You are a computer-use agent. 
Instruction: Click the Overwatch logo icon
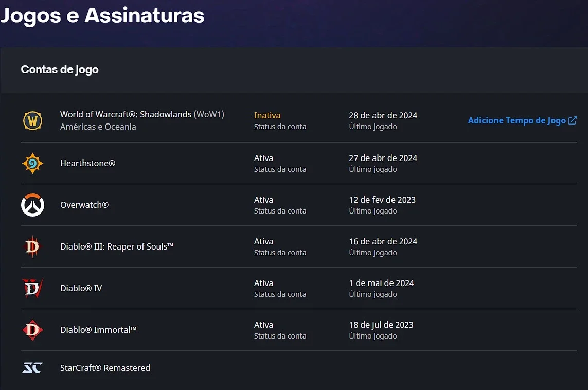tap(32, 205)
